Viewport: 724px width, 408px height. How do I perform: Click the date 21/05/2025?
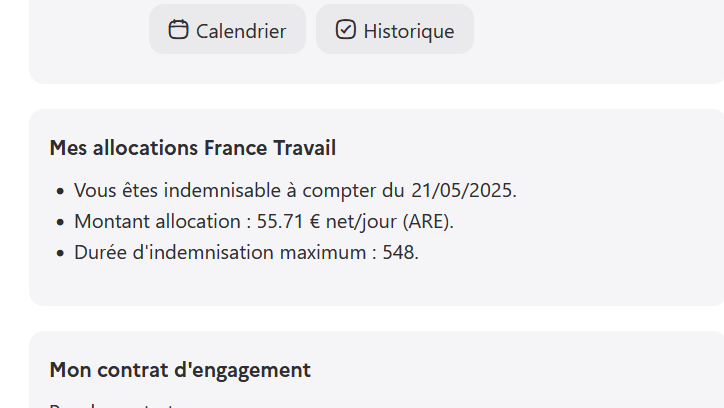point(462,191)
